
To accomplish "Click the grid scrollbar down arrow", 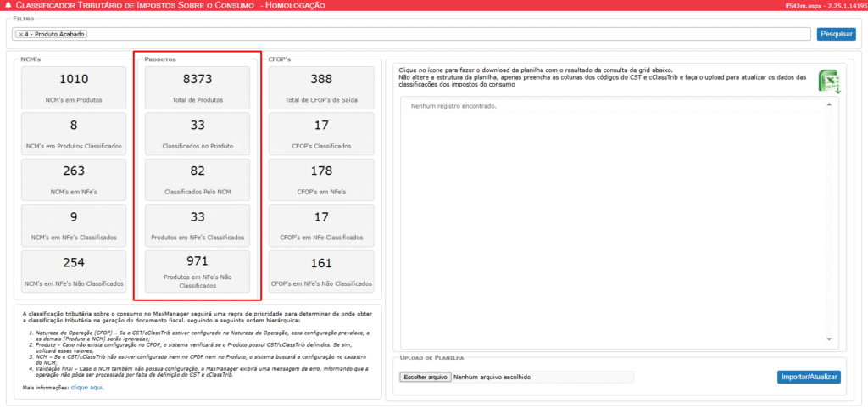I will [831, 340].
